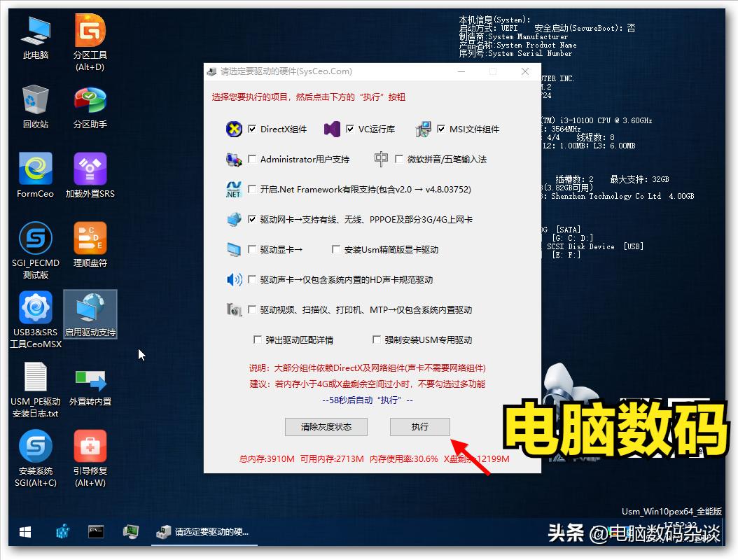Launch the 理顺盘符 utility
Viewport: 738px width, 560px height.
coord(90,238)
